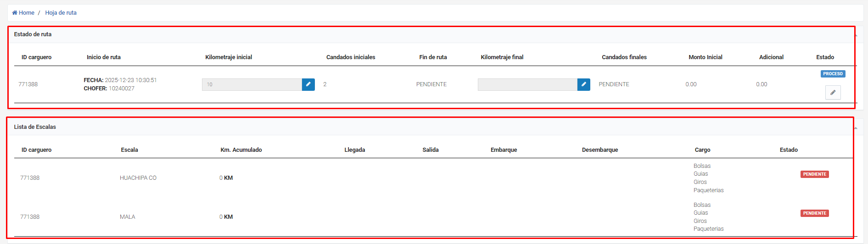This screenshot has height=244, width=868.
Task: Click the Hoja de ruta breadcrumb
Action: [x=61, y=13]
